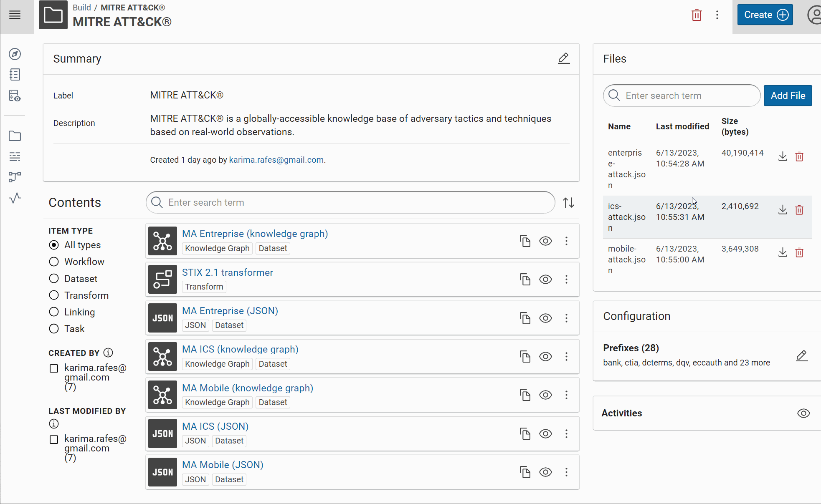This screenshot has width=821, height=504.
Task: Delete the MITRE ATT&CK project with trash icon
Action: pos(697,15)
